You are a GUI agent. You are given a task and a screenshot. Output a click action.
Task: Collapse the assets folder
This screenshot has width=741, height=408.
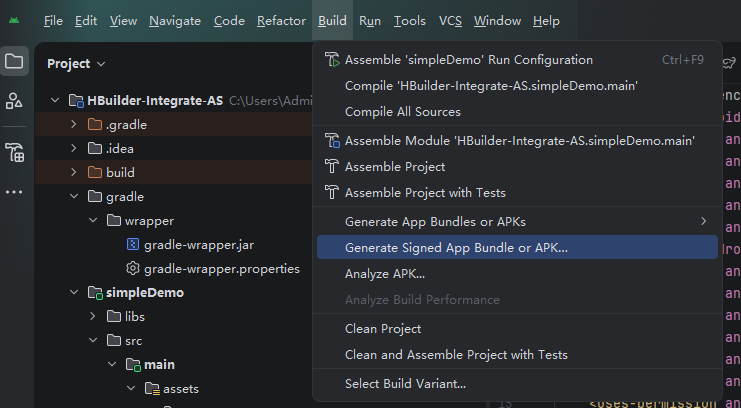(131, 388)
